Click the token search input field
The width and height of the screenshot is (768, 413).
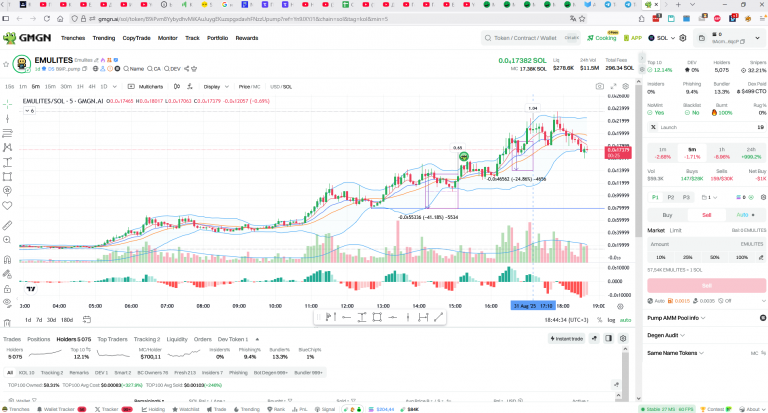(531, 38)
